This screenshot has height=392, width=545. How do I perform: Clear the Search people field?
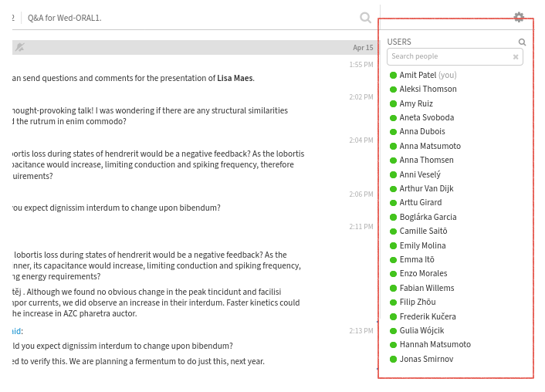[516, 57]
